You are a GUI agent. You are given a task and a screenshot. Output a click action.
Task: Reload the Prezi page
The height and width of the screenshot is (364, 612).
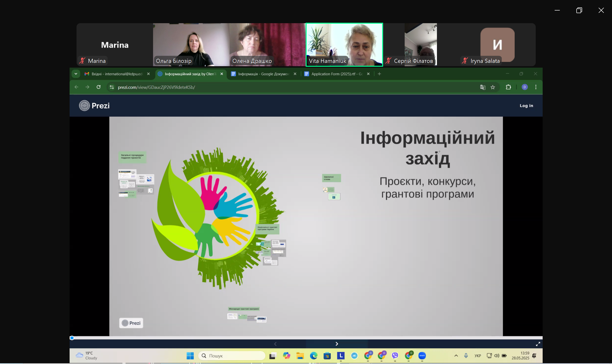coord(99,87)
